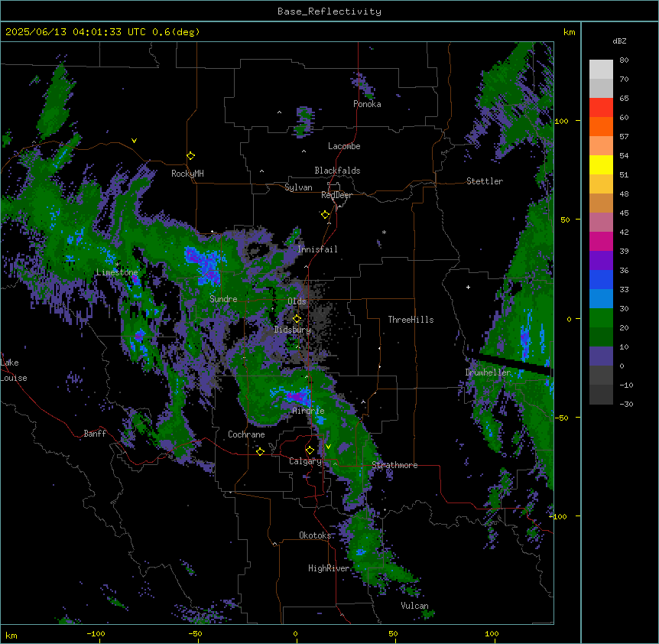Click the white plus marker west of Drumheller
The image size is (659, 644).
pyautogui.click(x=468, y=287)
